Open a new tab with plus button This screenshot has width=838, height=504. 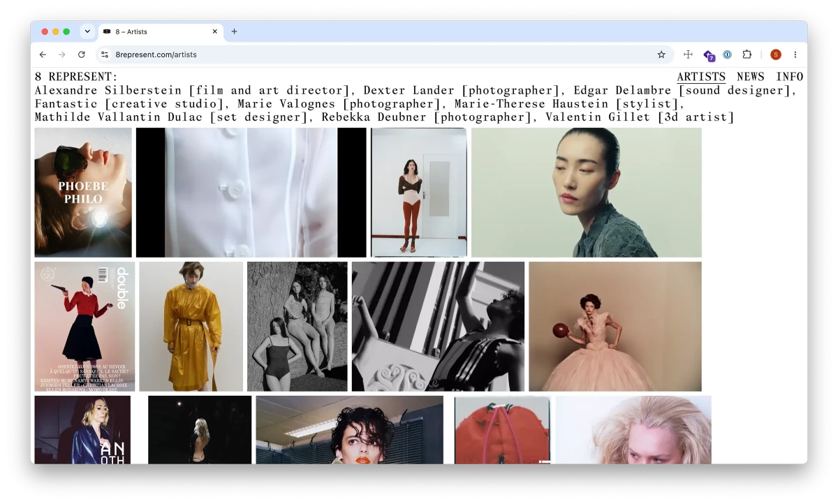(234, 31)
